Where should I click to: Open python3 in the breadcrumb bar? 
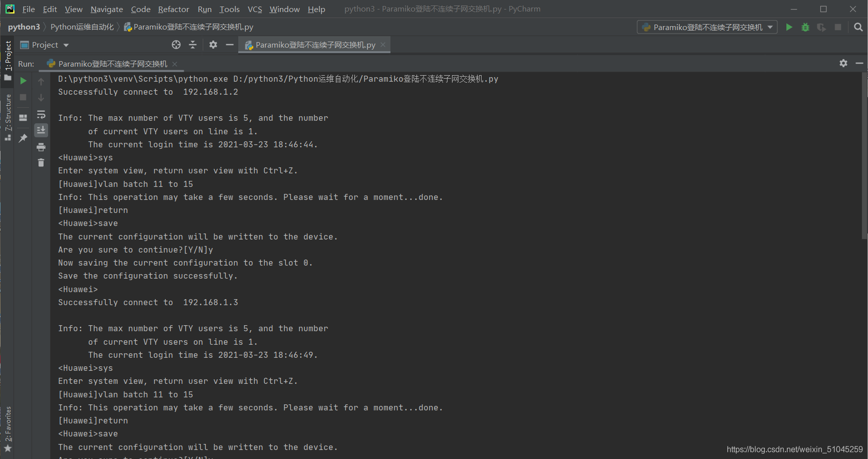pyautogui.click(x=24, y=27)
